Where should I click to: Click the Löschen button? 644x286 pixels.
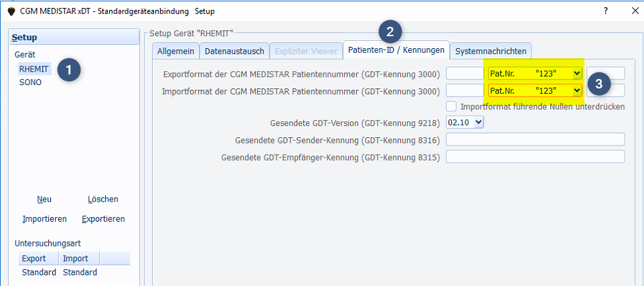(103, 199)
